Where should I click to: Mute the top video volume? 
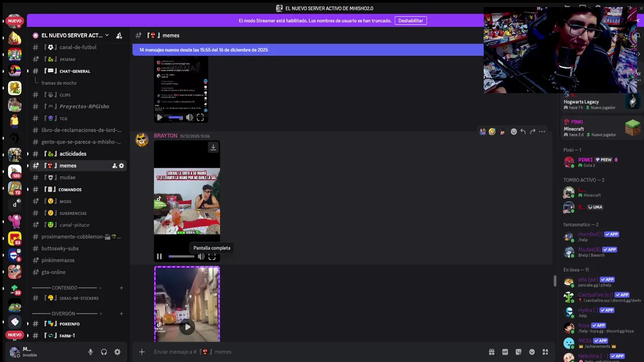[189, 117]
